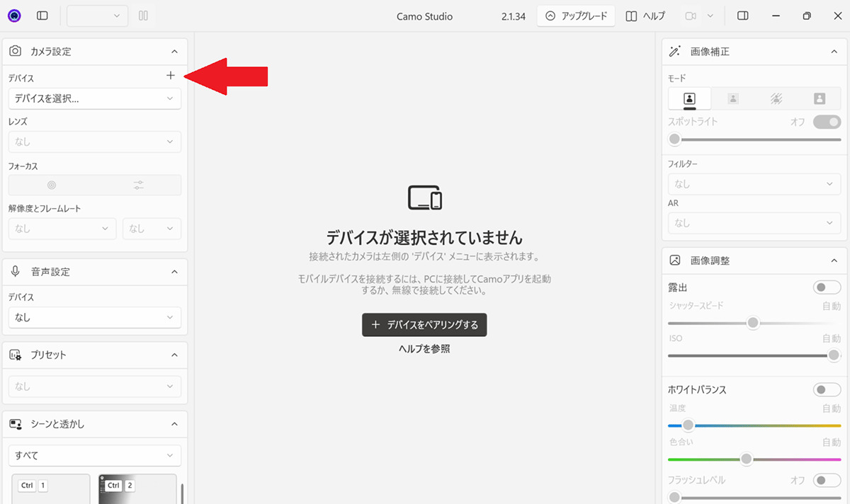Adjust the シャッタースピード slider
This screenshot has height=504, width=850.
754,323
